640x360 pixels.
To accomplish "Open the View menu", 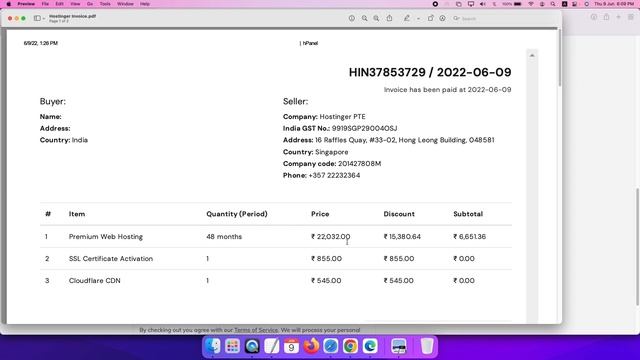I will coord(75,4).
